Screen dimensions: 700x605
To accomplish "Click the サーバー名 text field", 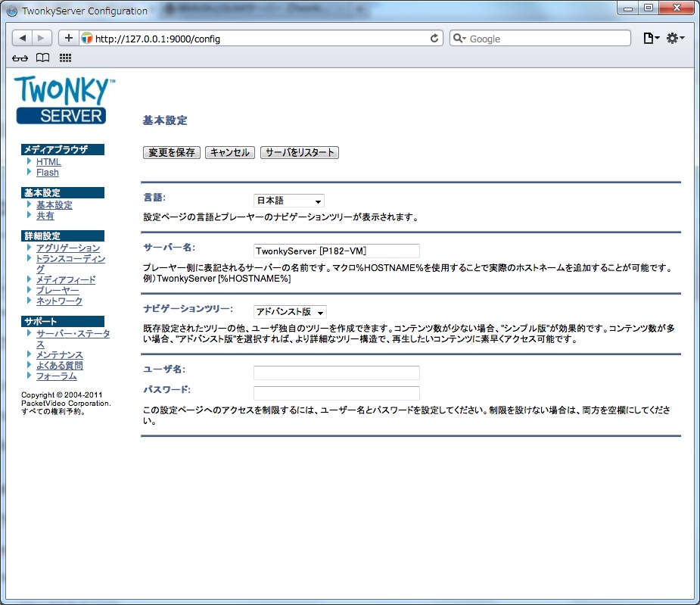I will coord(337,251).
